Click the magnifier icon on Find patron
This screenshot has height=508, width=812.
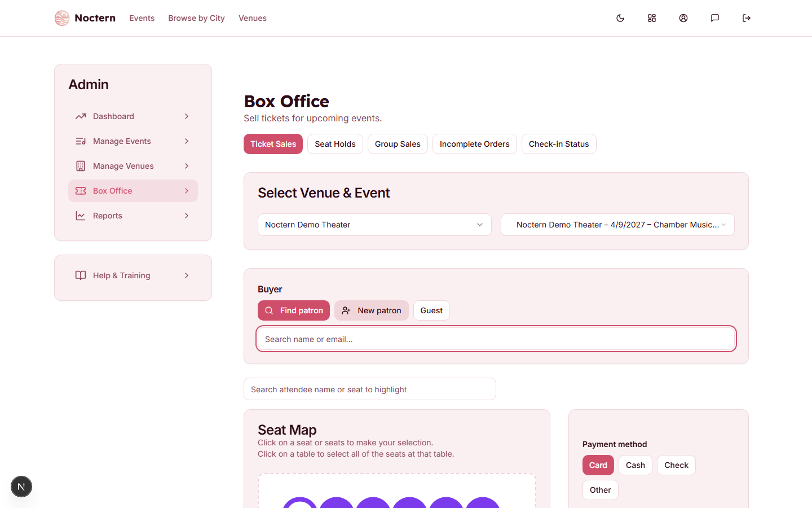[x=269, y=310]
